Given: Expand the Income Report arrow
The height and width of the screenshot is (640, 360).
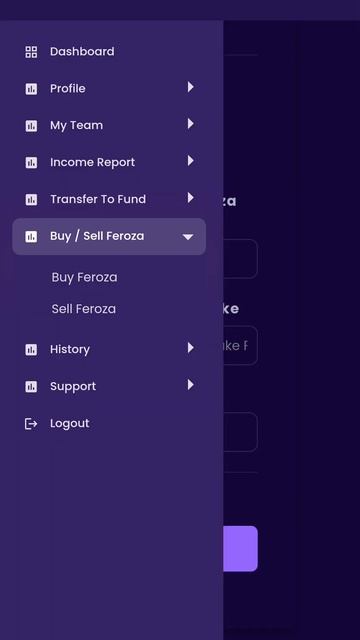Looking at the screenshot, I should 190,161.
